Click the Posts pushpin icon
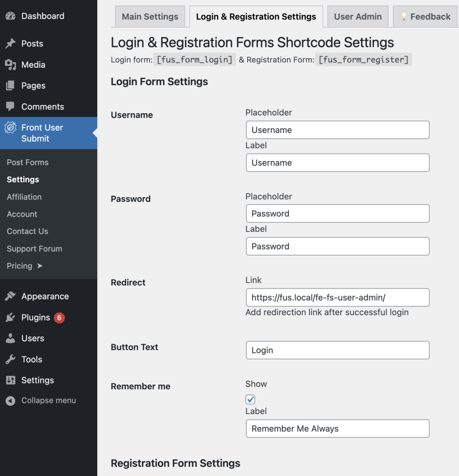The height and width of the screenshot is (476, 459). click(10, 44)
